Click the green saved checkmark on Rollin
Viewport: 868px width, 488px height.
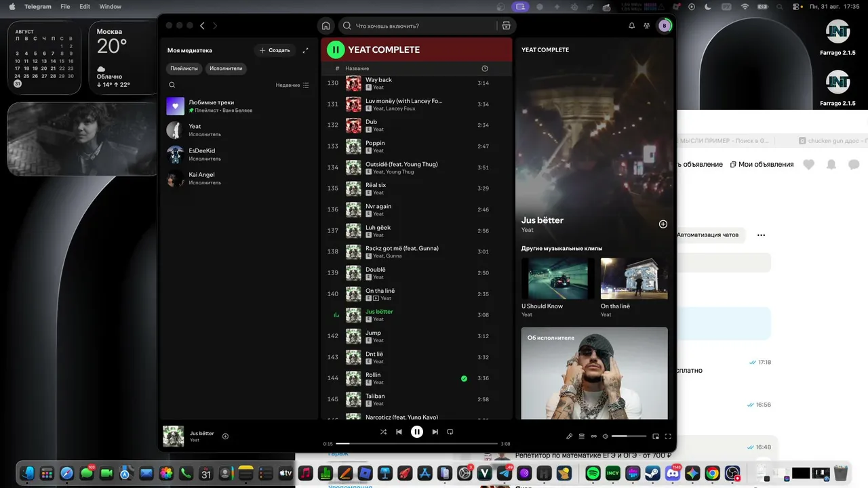point(464,378)
